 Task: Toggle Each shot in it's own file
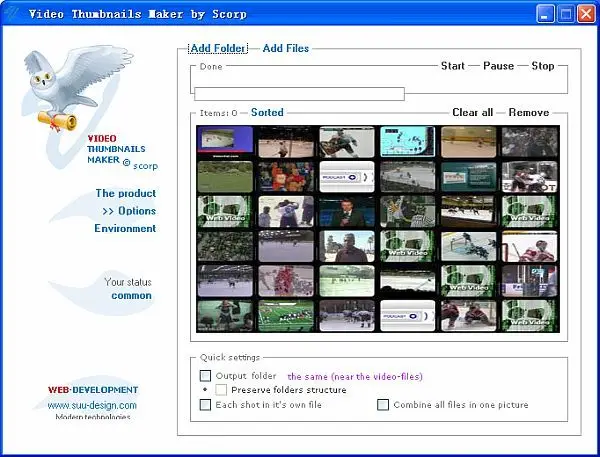(205, 405)
